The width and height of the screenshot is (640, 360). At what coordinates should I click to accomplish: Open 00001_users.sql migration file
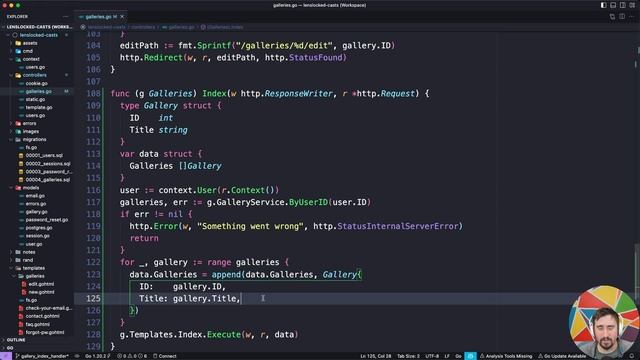click(x=44, y=156)
